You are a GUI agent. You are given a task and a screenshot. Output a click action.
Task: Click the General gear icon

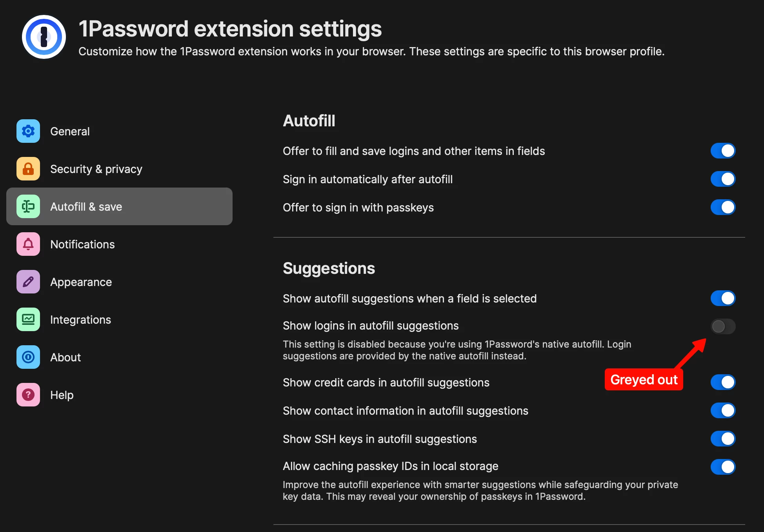click(x=28, y=131)
